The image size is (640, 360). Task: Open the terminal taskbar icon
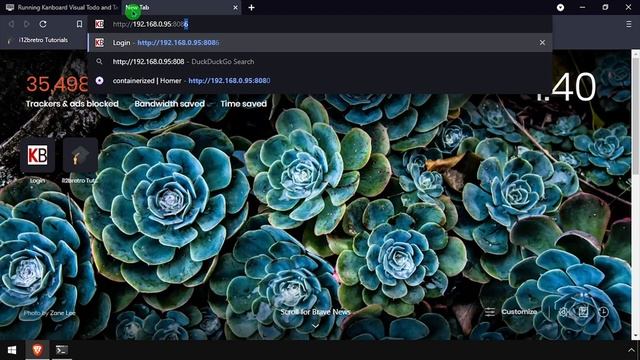click(62, 350)
